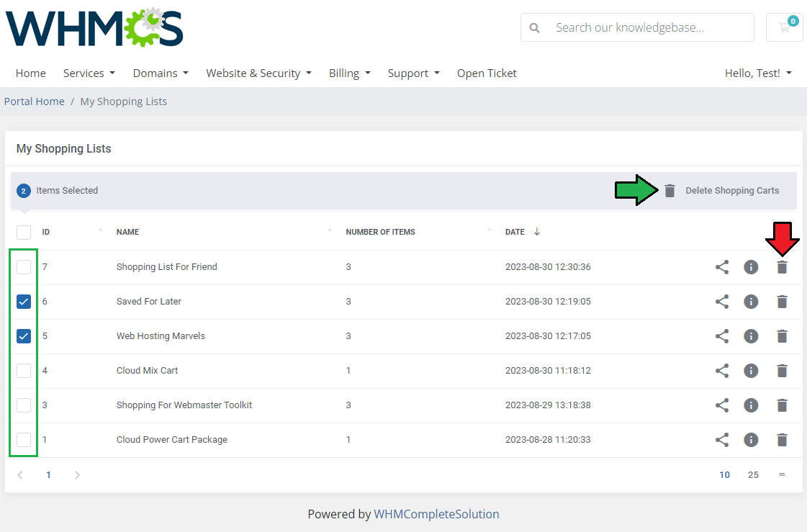This screenshot has width=807, height=532.
Task: Delete the Cloud Power Cart Package list
Action: coord(782,439)
